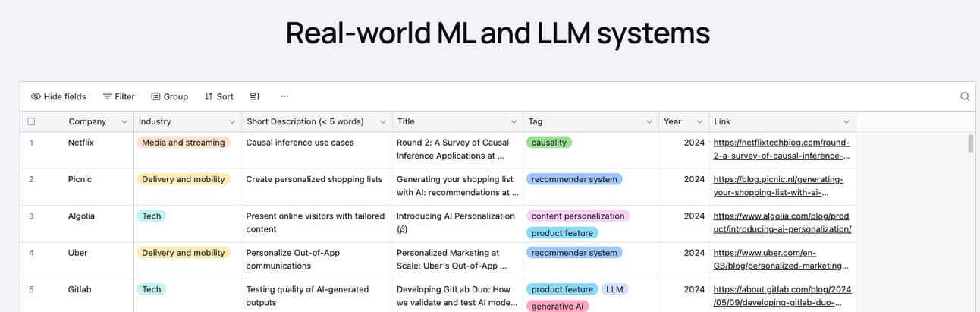980x312 pixels.
Task: Open the Title column dropdown arrow
Action: point(513,121)
